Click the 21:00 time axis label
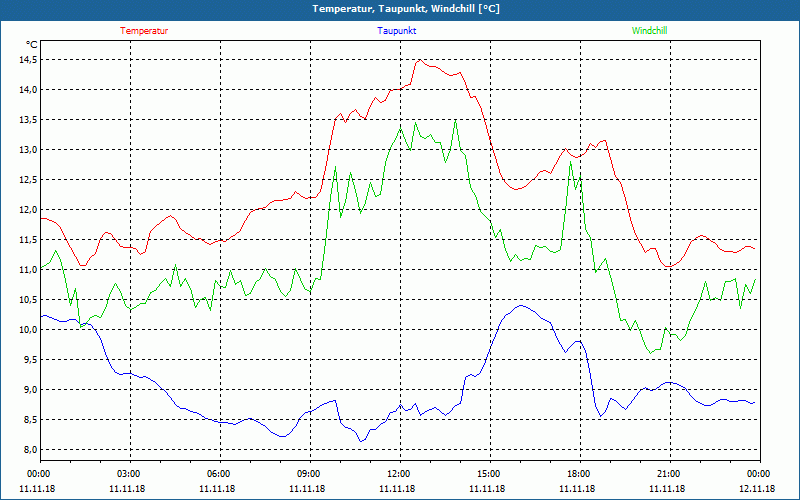The image size is (800, 500). pos(670,473)
